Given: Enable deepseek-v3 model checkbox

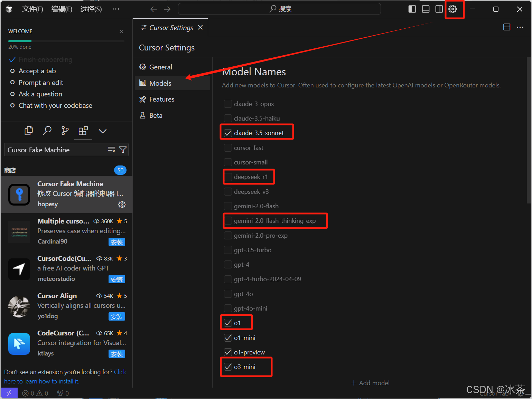Looking at the screenshot, I should (x=228, y=191).
